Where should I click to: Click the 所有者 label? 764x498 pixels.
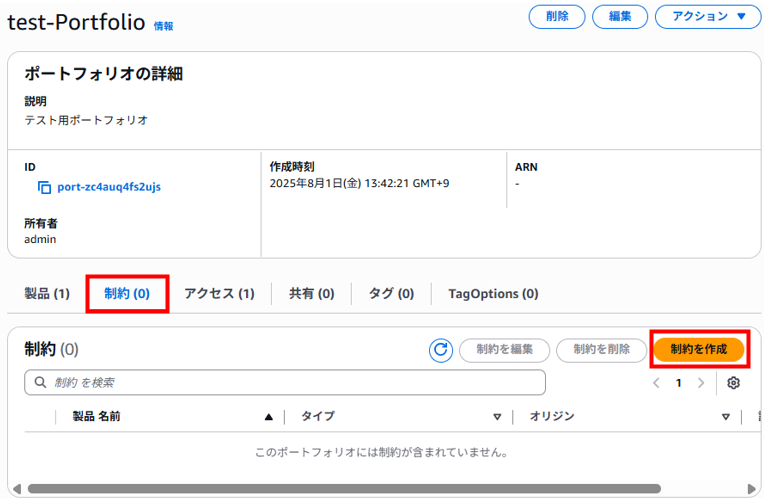(41, 223)
